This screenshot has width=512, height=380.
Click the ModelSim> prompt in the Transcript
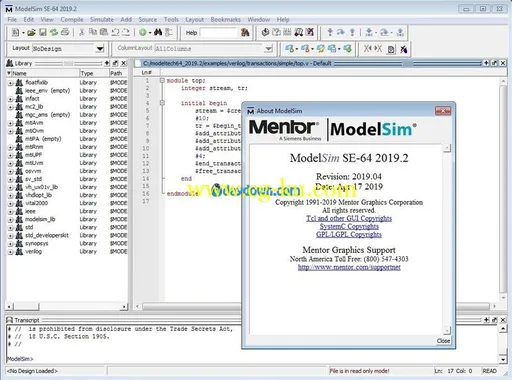20,359
